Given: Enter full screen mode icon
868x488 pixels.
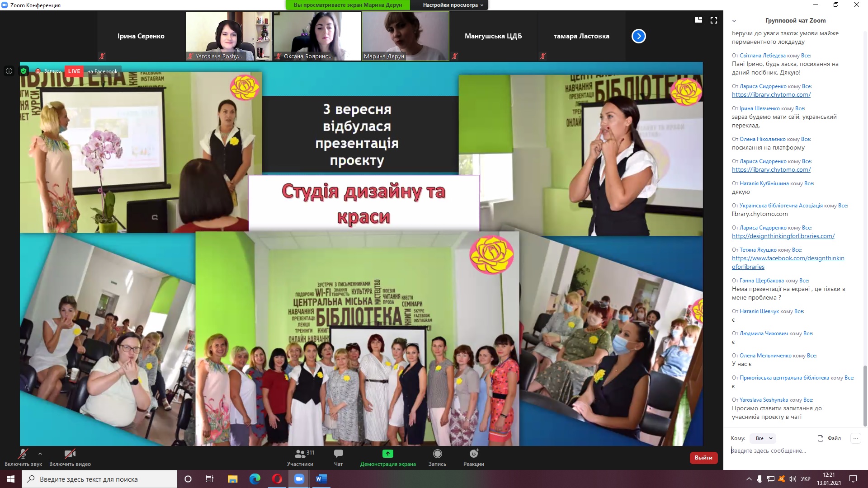Looking at the screenshot, I should point(714,20).
